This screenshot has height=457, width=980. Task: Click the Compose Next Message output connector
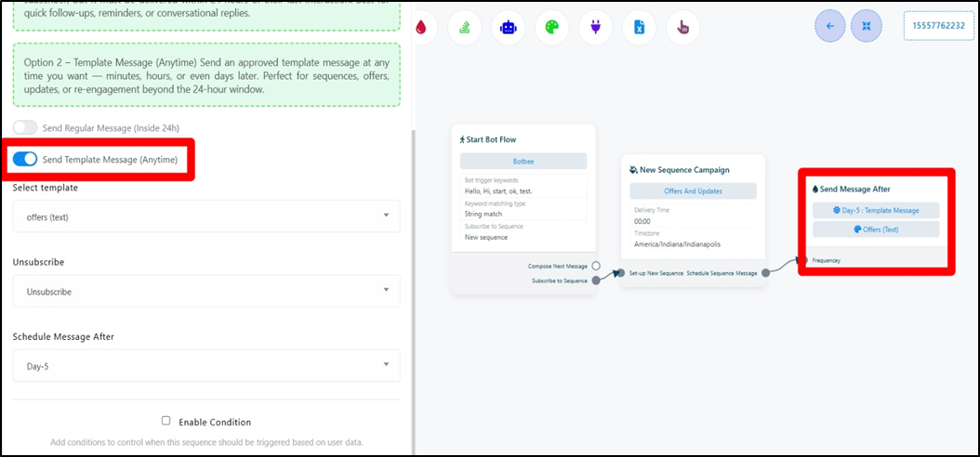(596, 266)
